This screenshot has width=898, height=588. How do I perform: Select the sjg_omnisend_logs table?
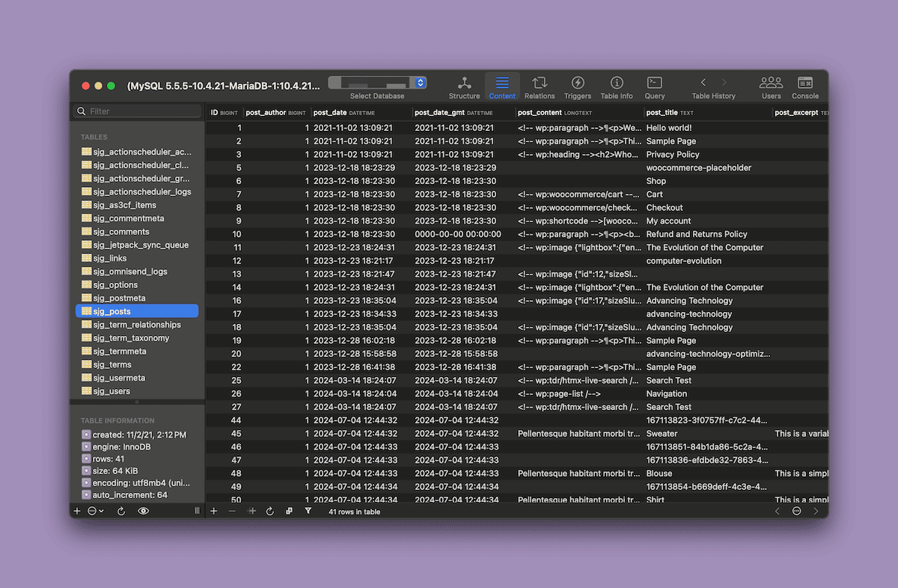click(137, 272)
